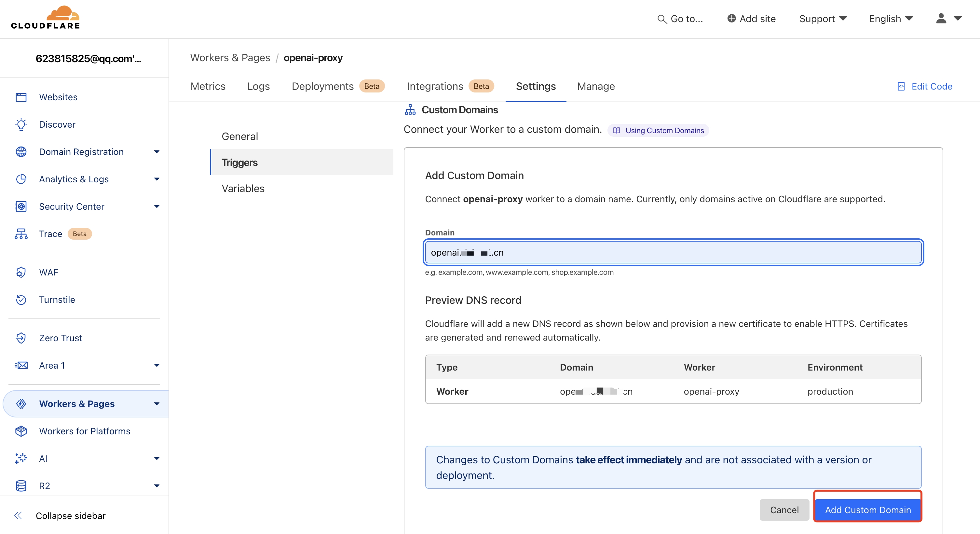Click the Zero Trust icon
Image resolution: width=980 pixels, height=534 pixels.
[21, 338]
